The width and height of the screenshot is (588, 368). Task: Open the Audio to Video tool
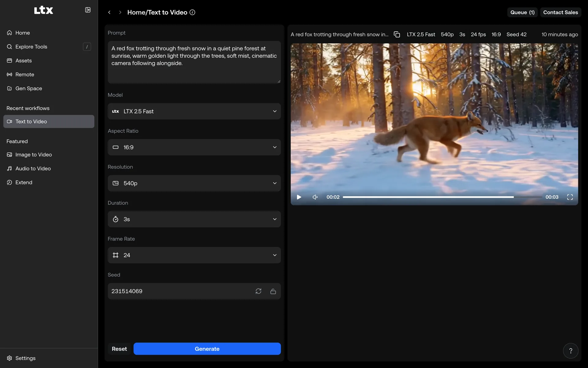point(49,168)
